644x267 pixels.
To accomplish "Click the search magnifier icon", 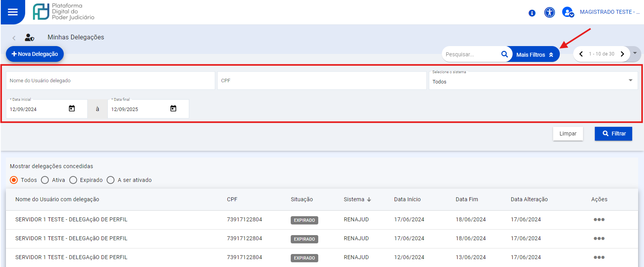I will (504, 54).
